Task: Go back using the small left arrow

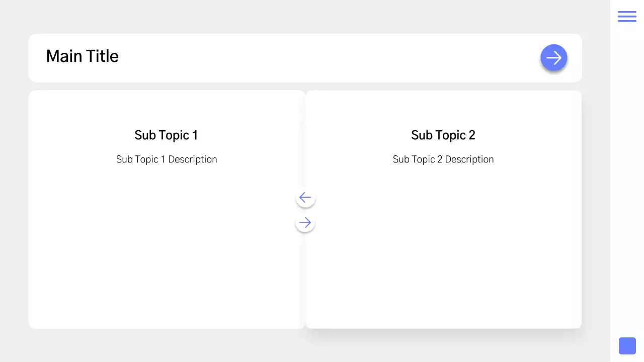Action: click(305, 198)
